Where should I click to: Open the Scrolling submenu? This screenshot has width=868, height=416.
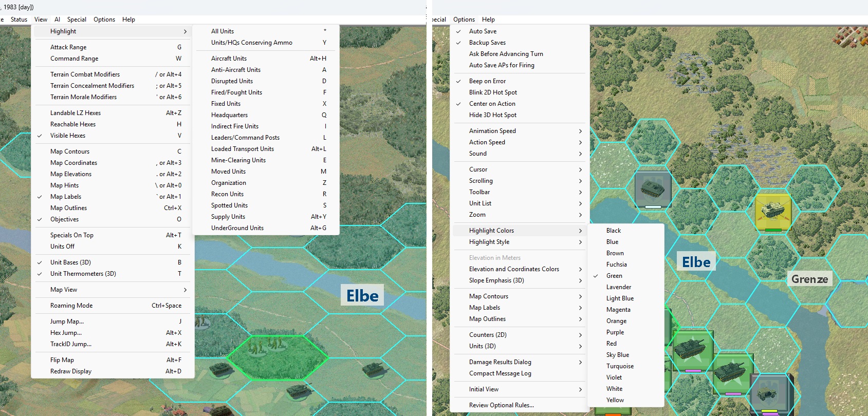point(520,181)
